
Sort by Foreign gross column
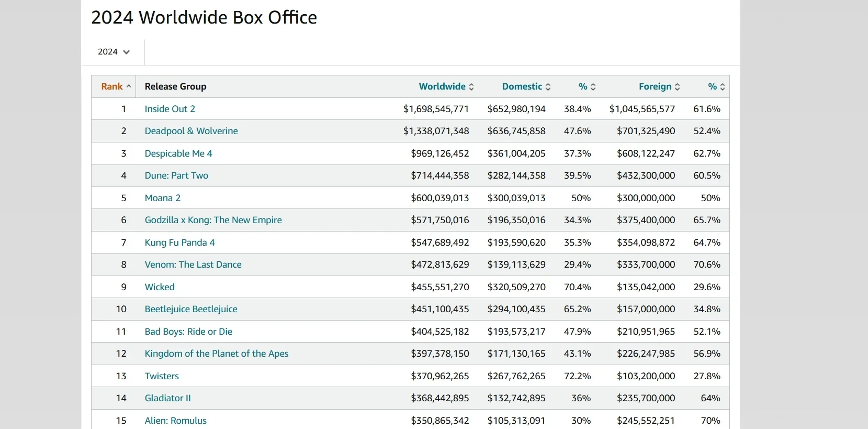659,86
